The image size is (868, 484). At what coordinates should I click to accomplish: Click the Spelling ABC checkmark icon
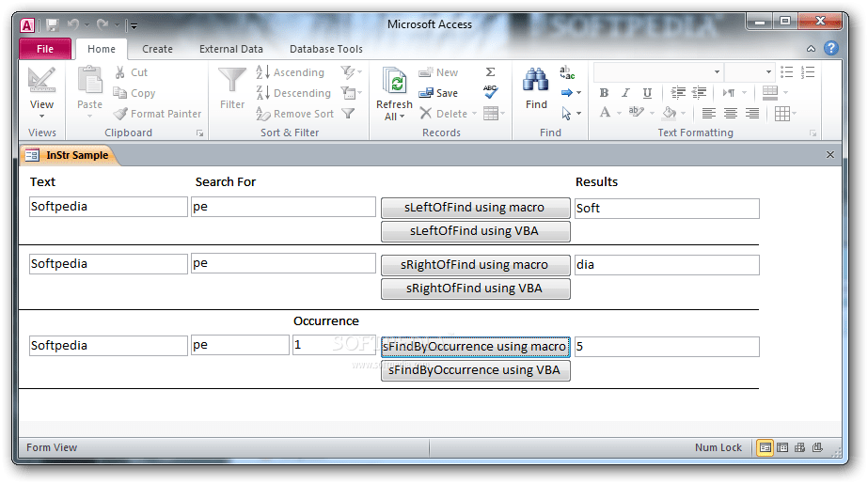click(x=491, y=92)
